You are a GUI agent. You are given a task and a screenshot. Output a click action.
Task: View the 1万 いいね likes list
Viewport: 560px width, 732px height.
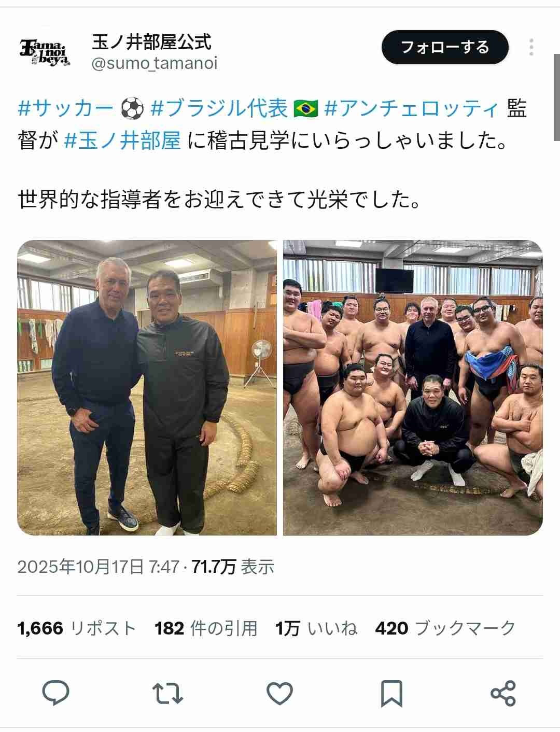point(316,628)
